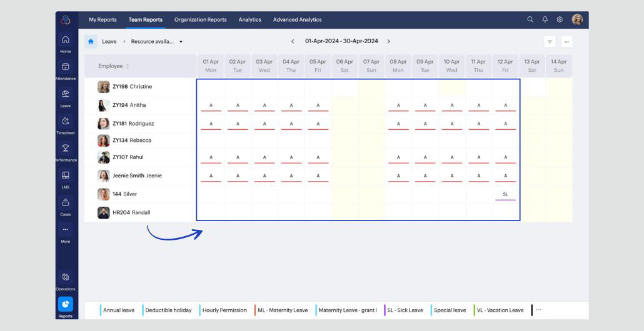The height and width of the screenshot is (331, 644).
Task: Click Rahul's A entry on 08 Apr
Action: pos(398,159)
